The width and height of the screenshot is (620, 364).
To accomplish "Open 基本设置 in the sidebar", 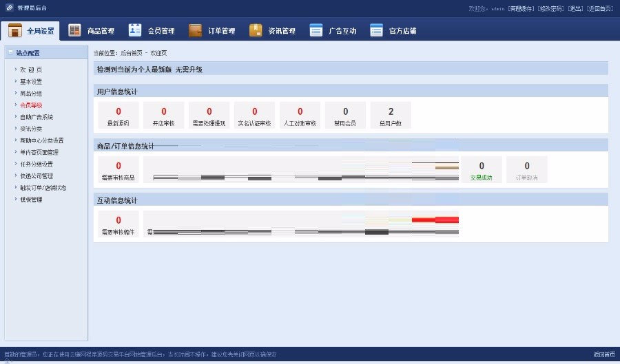I will (31, 82).
